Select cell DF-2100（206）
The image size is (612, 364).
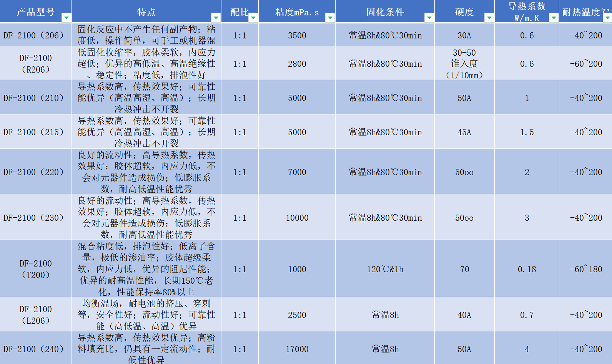click(36, 35)
